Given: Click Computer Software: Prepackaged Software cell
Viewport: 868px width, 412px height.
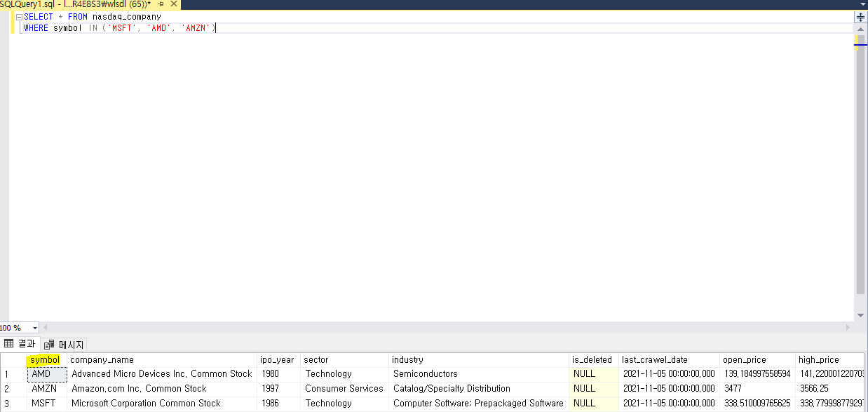Looking at the screenshot, I should tap(478, 404).
